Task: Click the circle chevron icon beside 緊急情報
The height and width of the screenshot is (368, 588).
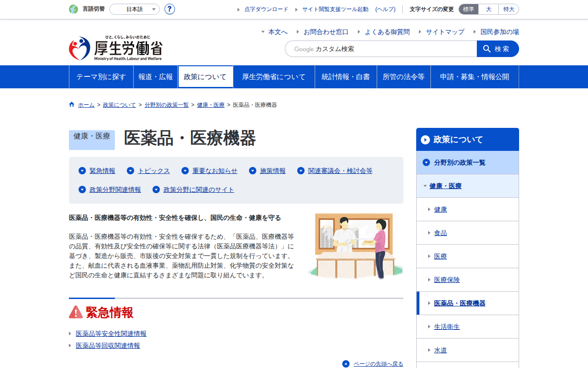Action: click(x=82, y=171)
